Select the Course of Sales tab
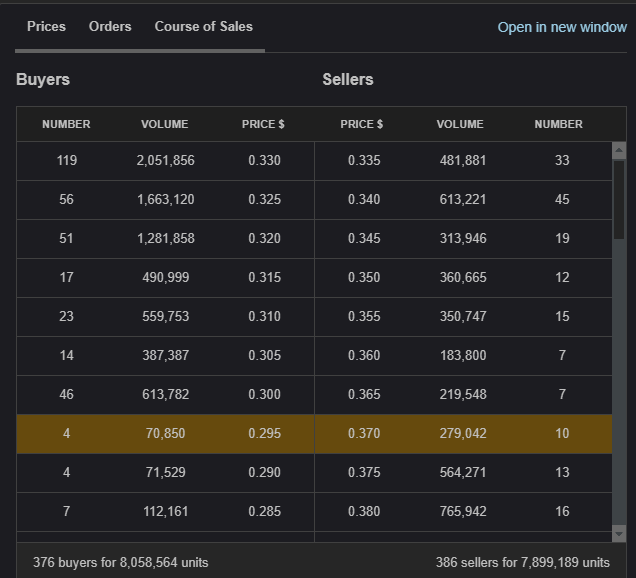The image size is (636, 578). click(x=203, y=26)
